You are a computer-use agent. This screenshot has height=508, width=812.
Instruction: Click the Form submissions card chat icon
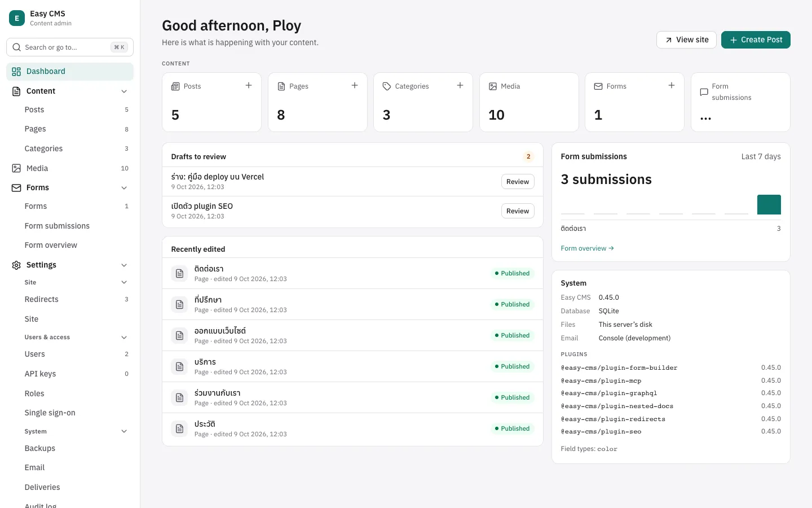[x=704, y=92]
